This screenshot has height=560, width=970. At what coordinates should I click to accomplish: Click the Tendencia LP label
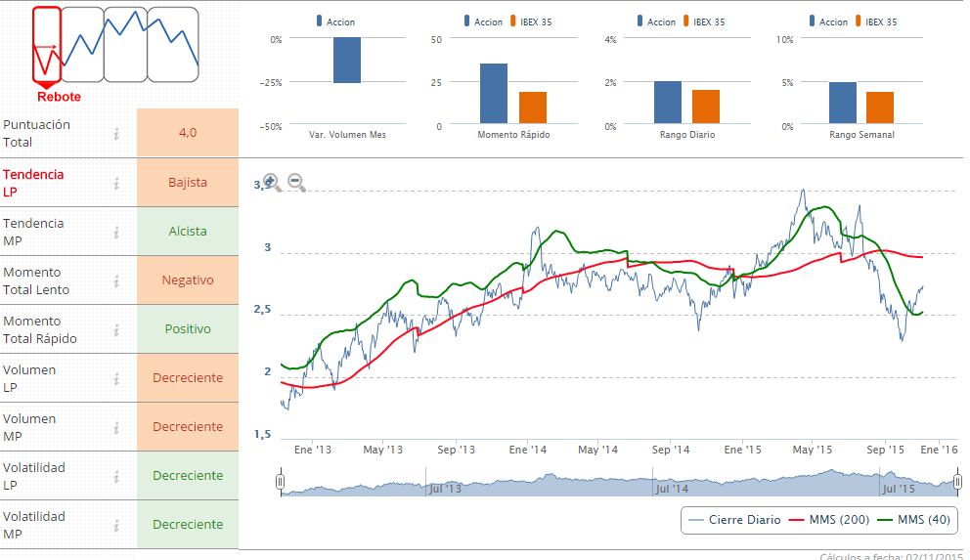34,183
